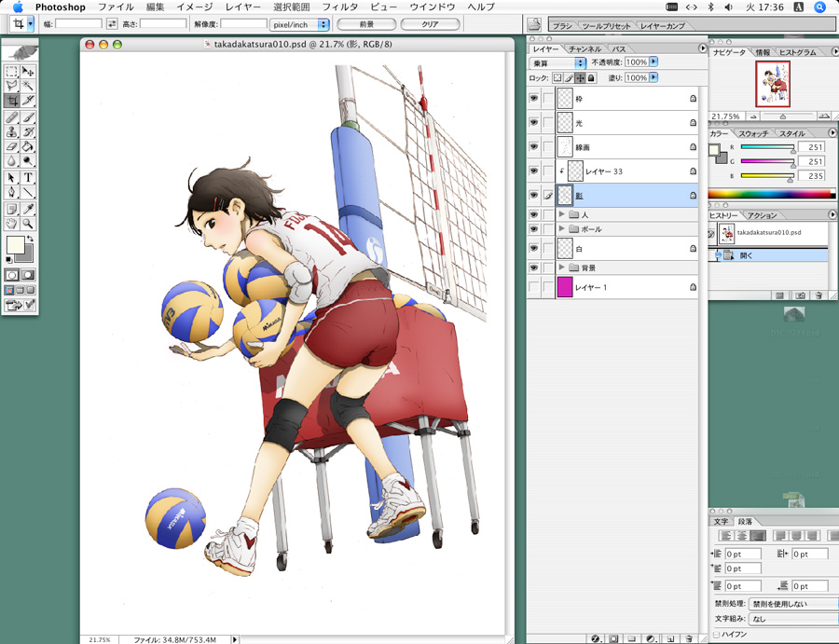Select the Zoom tool
The height and width of the screenshot is (644, 839).
[28, 224]
